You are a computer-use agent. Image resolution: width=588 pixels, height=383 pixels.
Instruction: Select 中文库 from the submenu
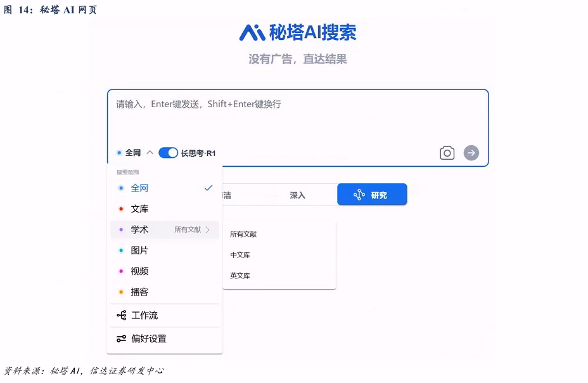coord(240,255)
